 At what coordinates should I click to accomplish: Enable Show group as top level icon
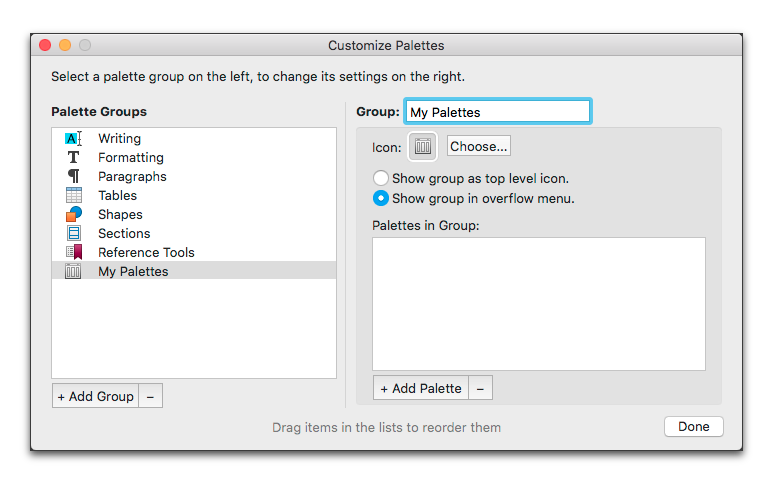tap(381, 179)
